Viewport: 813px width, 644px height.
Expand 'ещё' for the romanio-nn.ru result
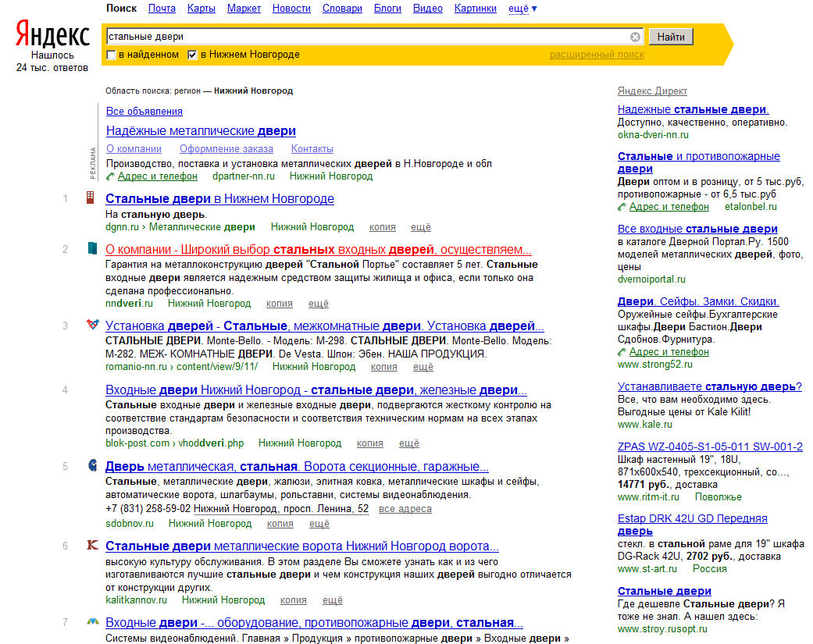pyautogui.click(x=423, y=367)
